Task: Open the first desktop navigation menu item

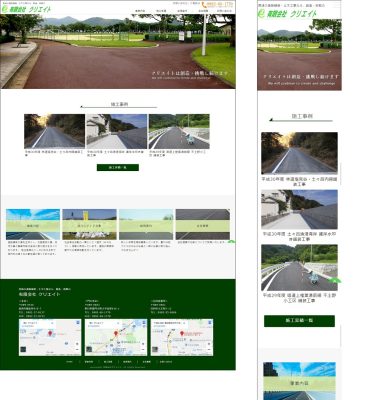Action: coord(140,11)
